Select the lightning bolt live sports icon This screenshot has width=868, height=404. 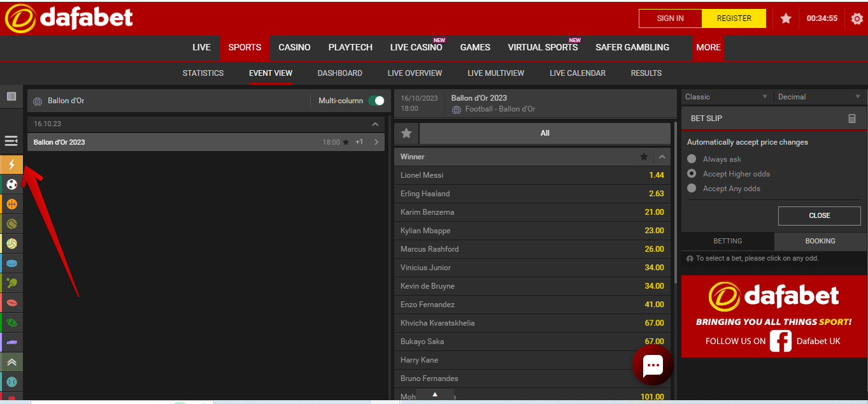pos(11,165)
